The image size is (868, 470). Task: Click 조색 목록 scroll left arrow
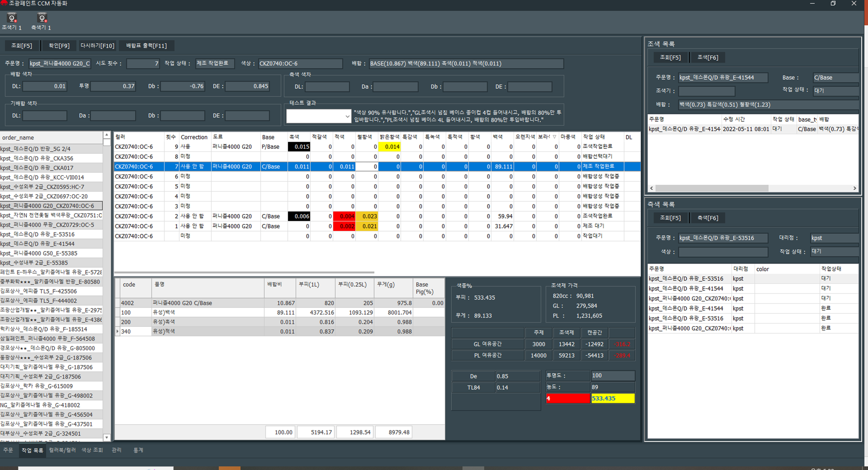(x=652, y=188)
